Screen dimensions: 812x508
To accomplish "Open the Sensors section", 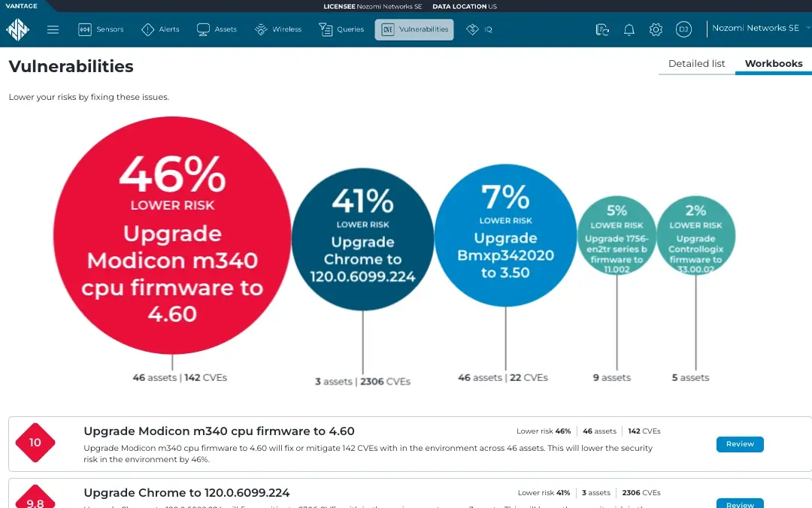I will point(101,29).
